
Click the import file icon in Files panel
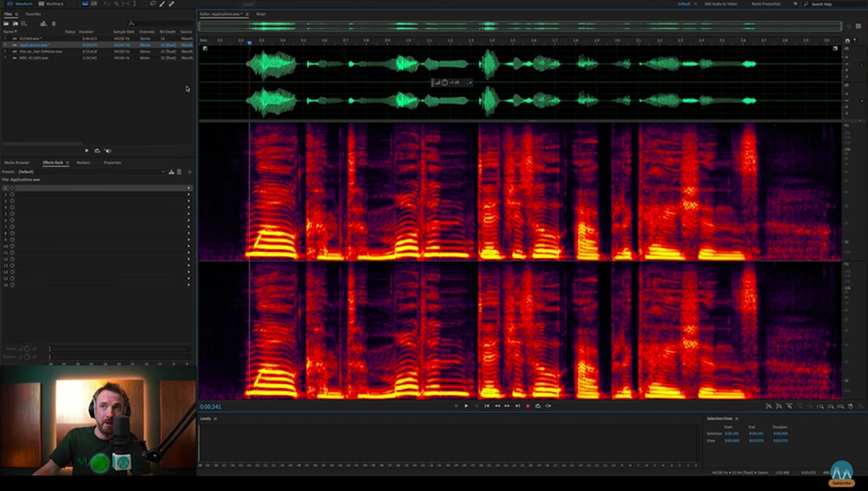15,23
